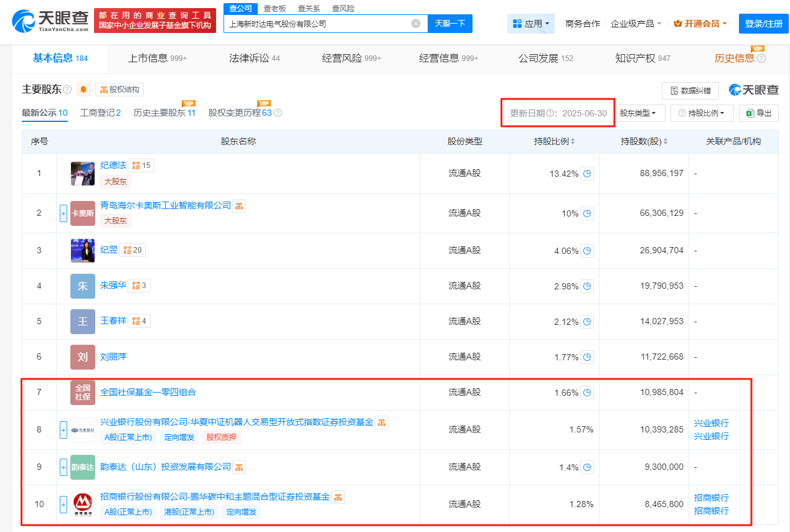
Task: Click the 数据纠错 button
Action: [x=690, y=91]
